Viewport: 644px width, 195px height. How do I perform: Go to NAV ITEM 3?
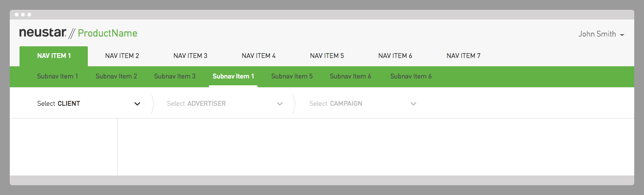click(190, 56)
